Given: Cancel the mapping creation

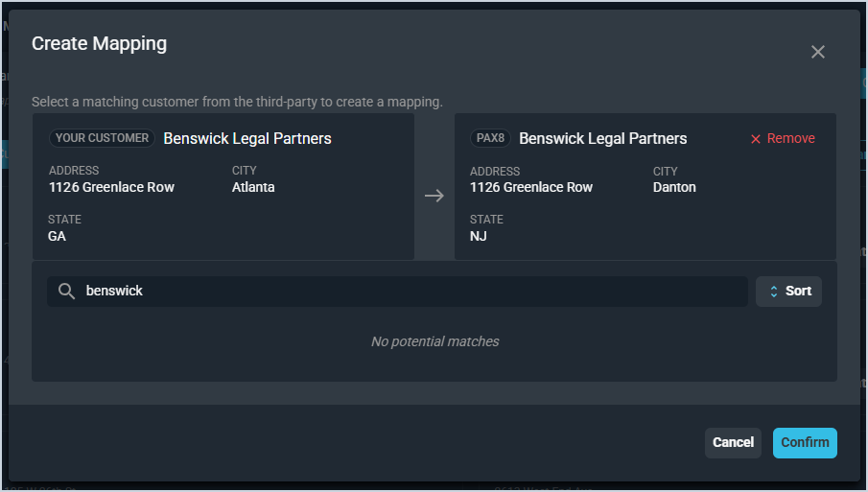Looking at the screenshot, I should tap(733, 442).
